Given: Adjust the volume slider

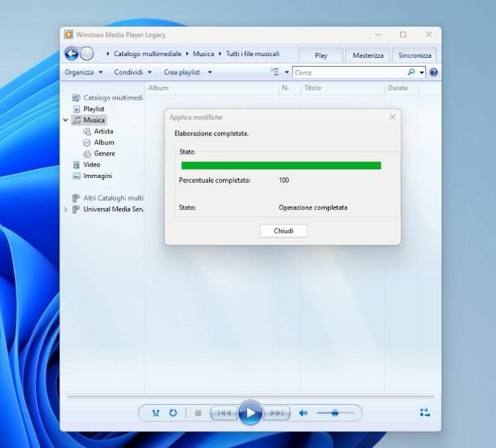Looking at the screenshot, I should (334, 413).
